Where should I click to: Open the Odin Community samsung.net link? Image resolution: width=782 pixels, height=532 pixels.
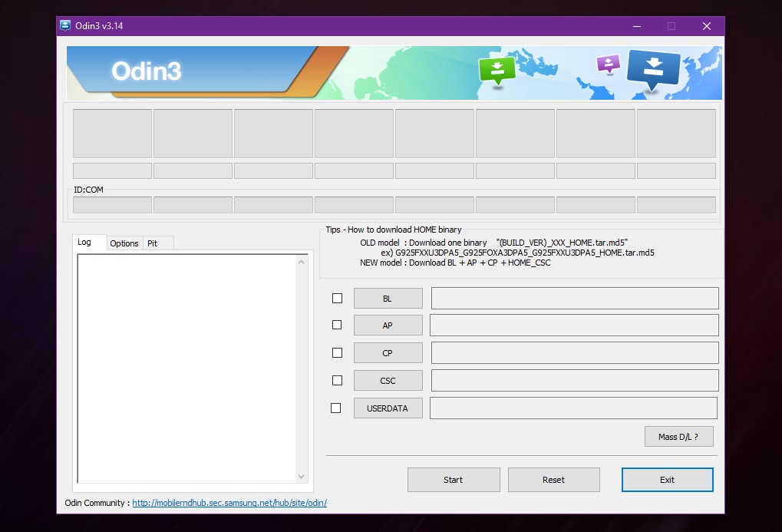click(229, 503)
